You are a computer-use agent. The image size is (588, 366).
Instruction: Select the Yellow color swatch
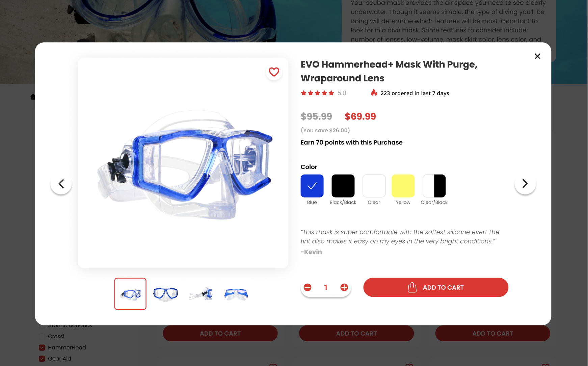click(x=403, y=186)
